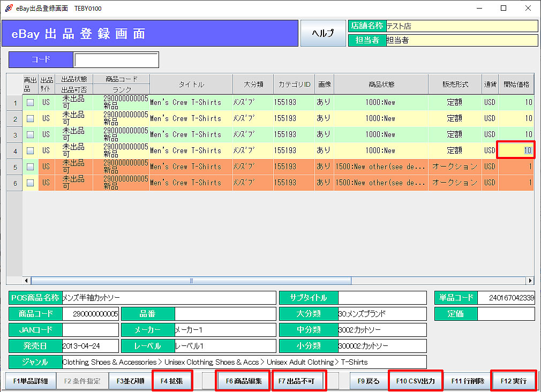541x392 pixels.
Task: Click the コード input field
Action: [116, 60]
